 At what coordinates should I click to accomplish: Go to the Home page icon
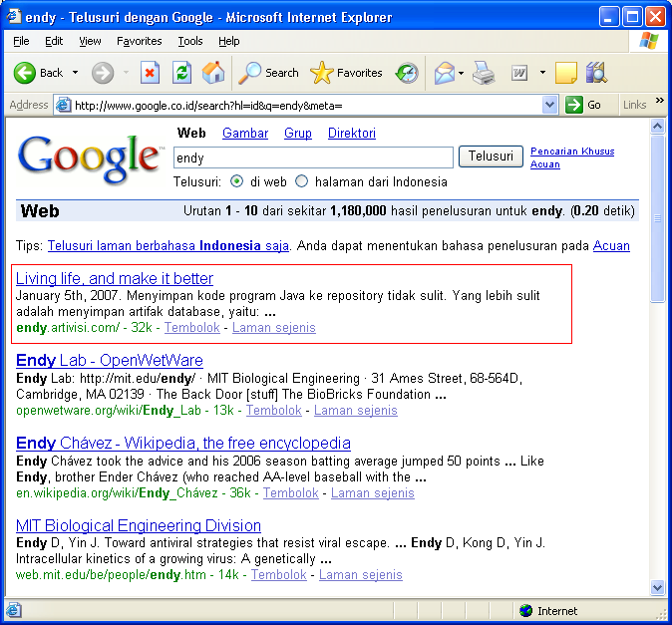click(x=212, y=73)
